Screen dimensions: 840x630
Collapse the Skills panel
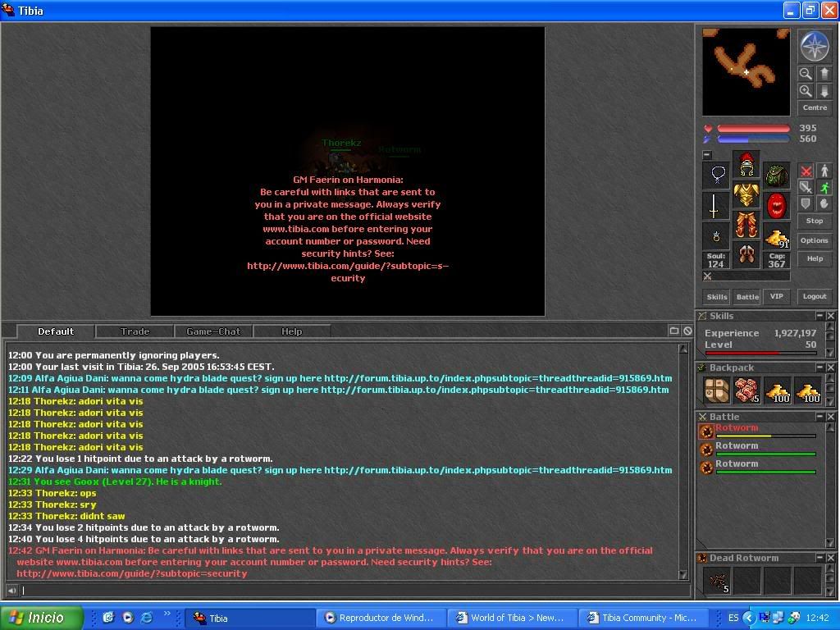[x=819, y=316]
